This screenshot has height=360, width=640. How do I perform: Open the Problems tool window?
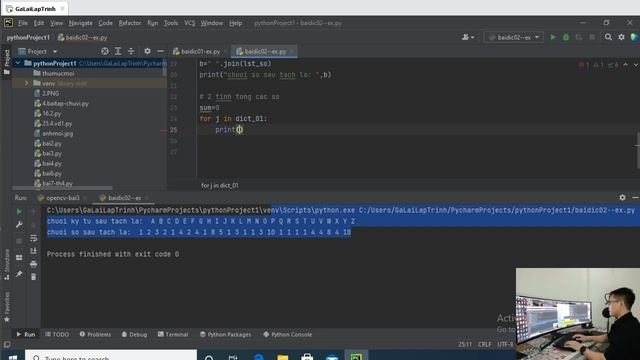(95, 334)
